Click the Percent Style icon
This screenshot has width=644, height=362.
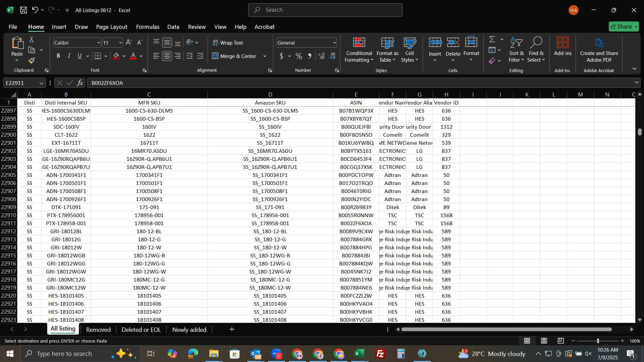coord(299,56)
